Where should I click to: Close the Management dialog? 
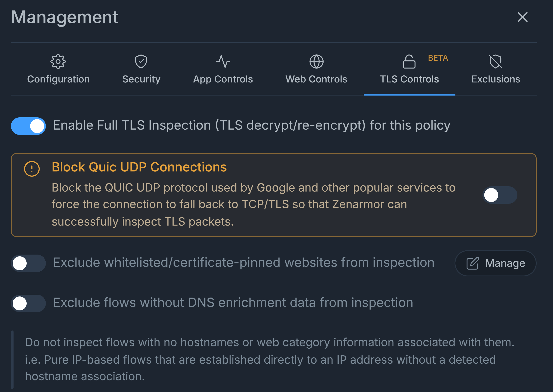[x=523, y=17]
